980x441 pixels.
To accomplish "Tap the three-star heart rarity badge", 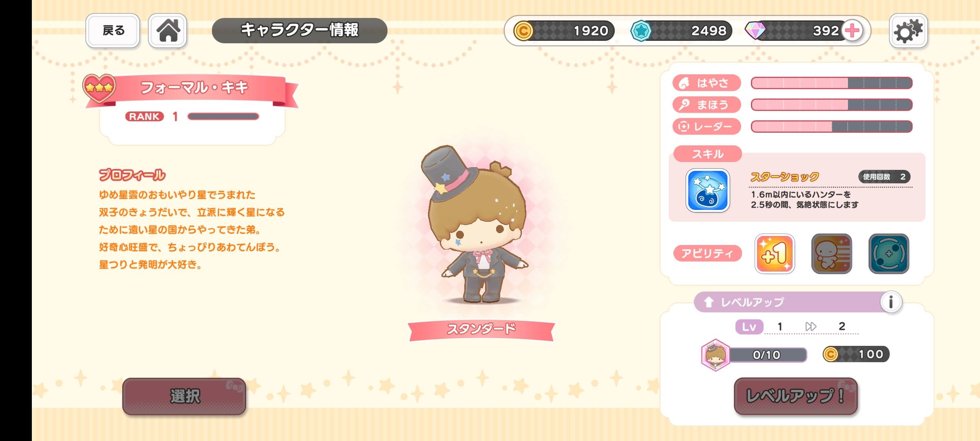I will [99, 88].
